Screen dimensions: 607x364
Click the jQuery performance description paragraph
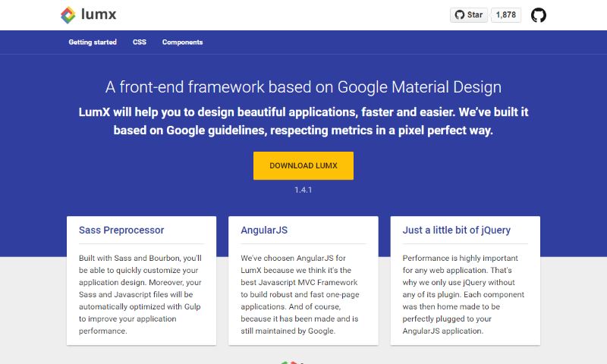[x=464, y=294]
